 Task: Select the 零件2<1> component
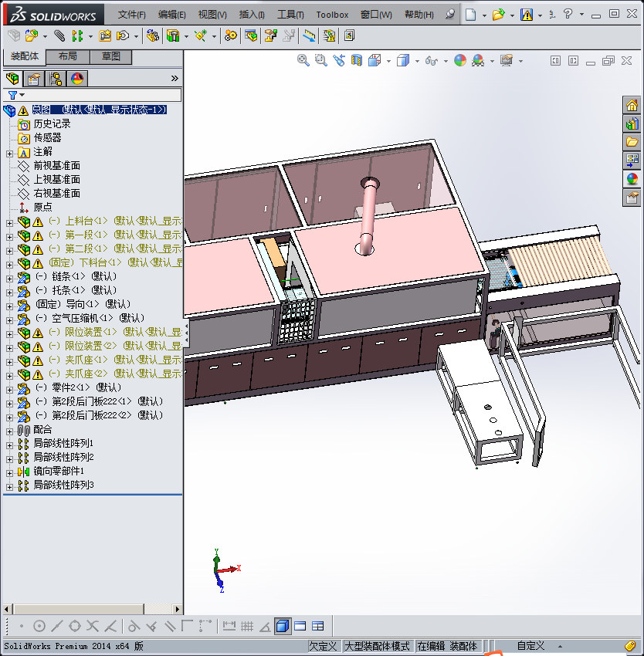tap(78, 388)
